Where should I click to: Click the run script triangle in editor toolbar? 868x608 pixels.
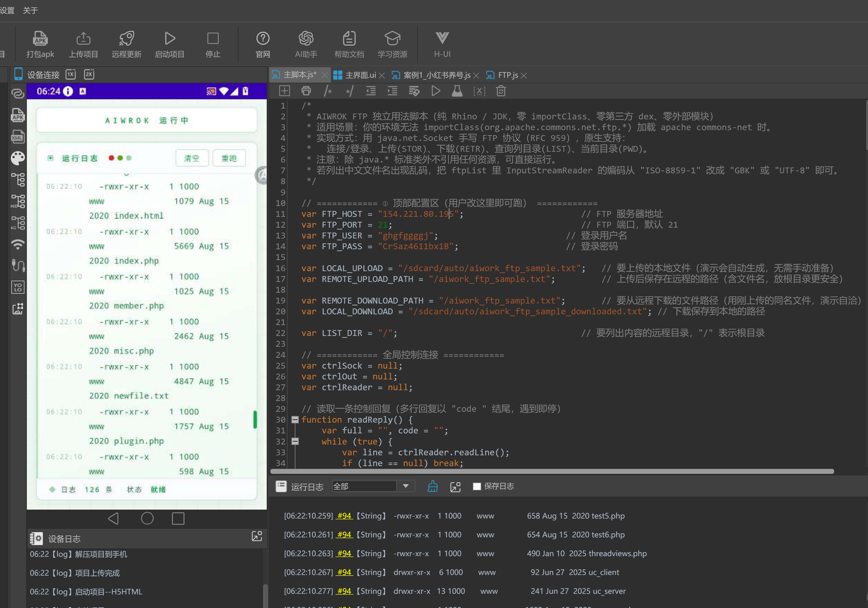coord(435,91)
